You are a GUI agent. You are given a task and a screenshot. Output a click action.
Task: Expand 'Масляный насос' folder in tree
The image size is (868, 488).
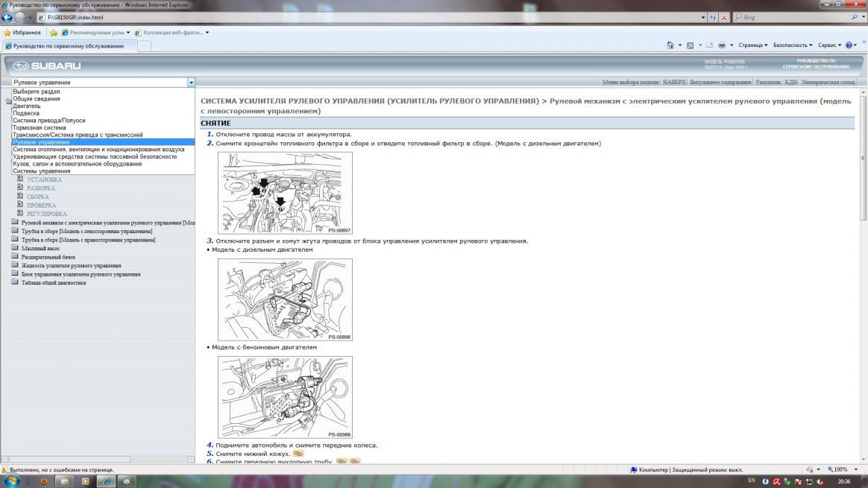pos(15,248)
